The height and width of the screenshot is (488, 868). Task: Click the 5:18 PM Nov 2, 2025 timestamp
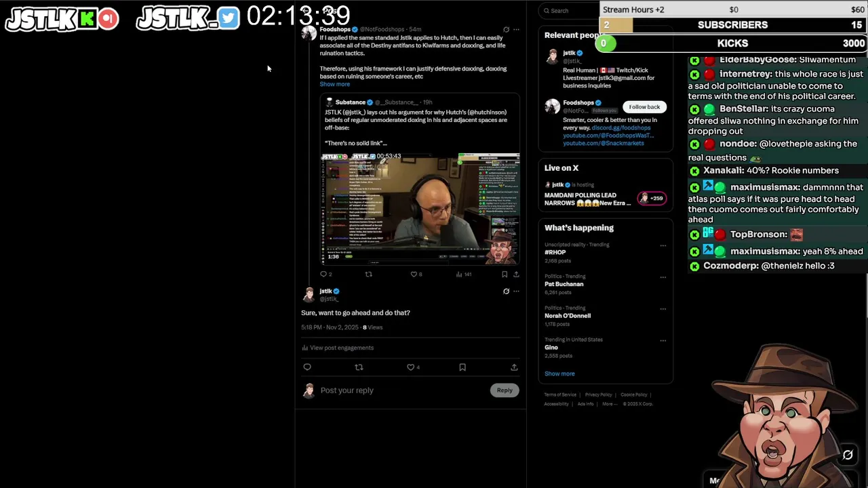[x=330, y=327]
